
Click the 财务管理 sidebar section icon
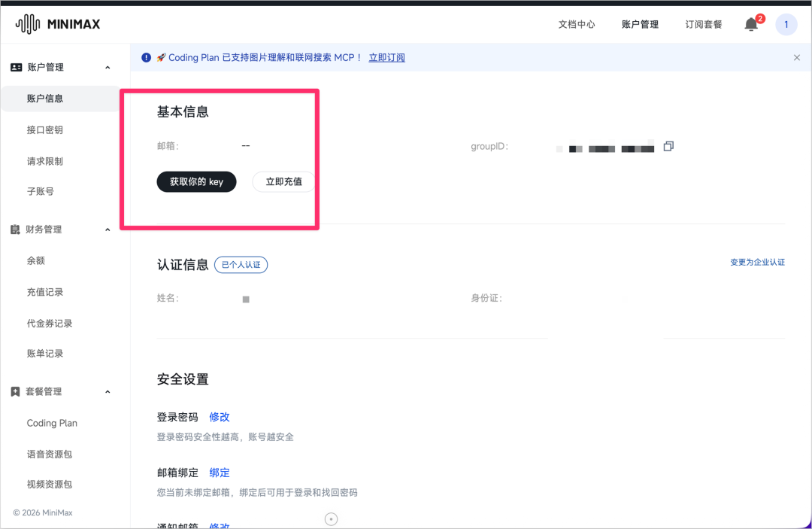[x=17, y=230]
